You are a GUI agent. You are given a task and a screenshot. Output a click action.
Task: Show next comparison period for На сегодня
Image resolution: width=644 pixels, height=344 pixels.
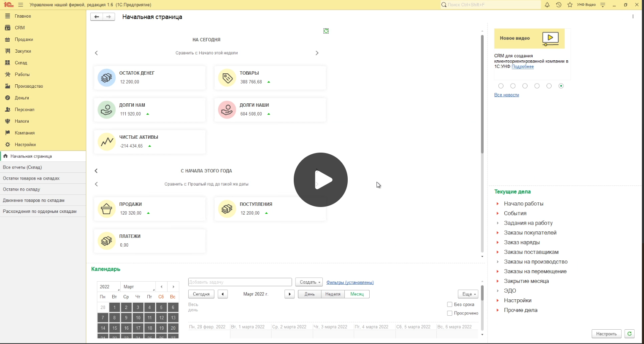click(317, 53)
